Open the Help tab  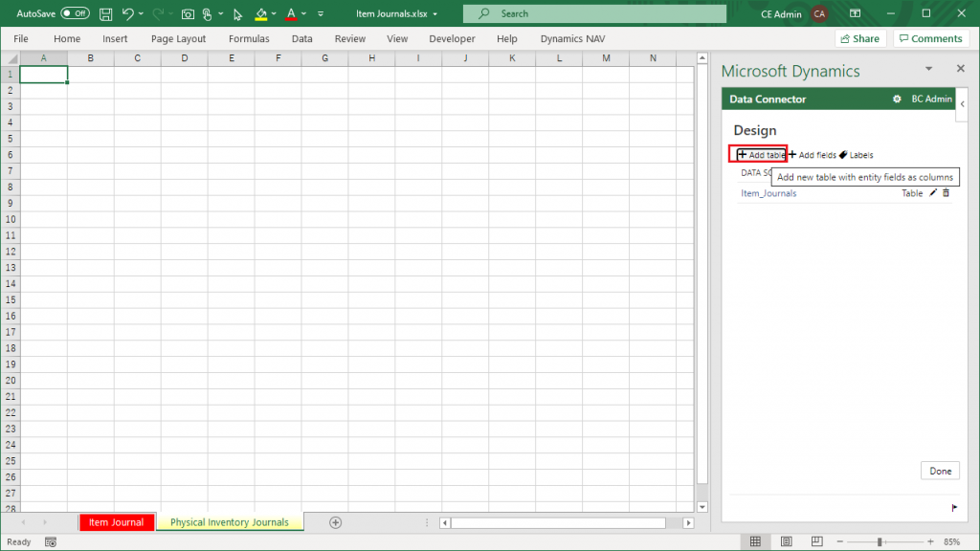pyautogui.click(x=507, y=38)
